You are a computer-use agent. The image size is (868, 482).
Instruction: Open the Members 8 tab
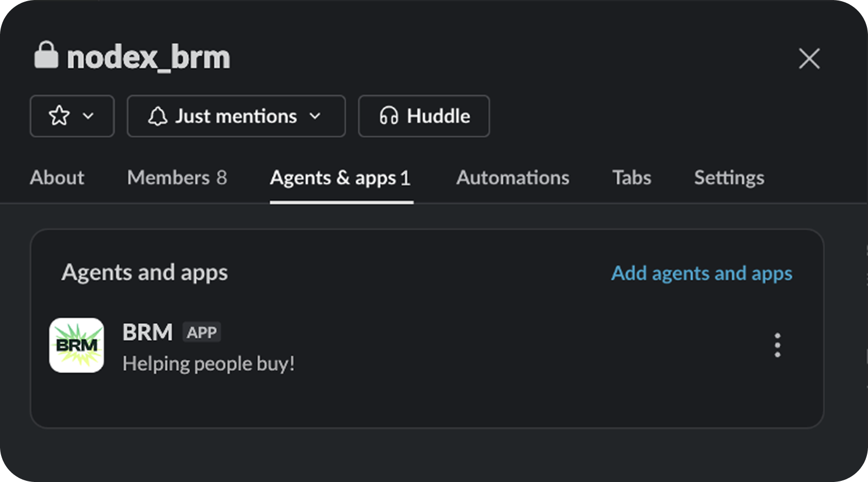[177, 177]
